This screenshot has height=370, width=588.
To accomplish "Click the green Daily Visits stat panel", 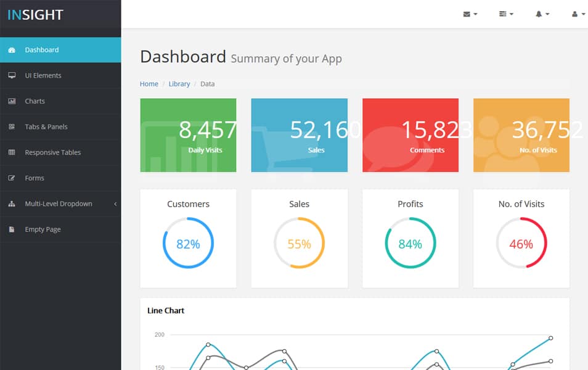I will pyautogui.click(x=188, y=135).
